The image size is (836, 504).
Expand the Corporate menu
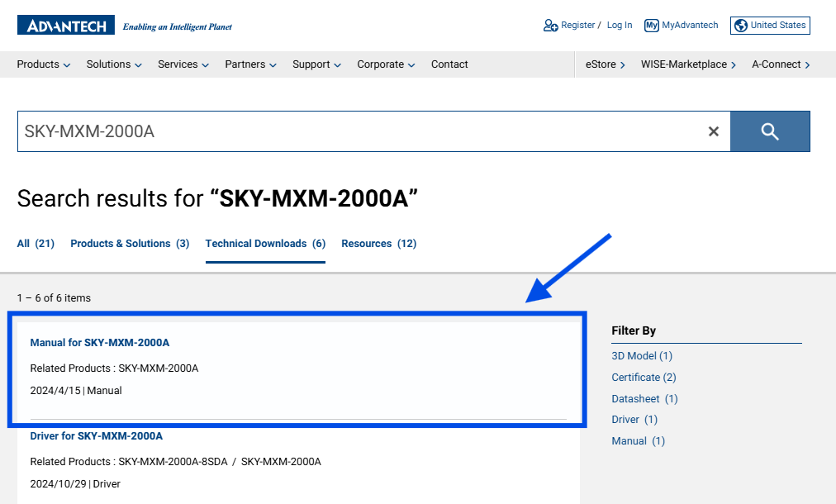click(386, 64)
